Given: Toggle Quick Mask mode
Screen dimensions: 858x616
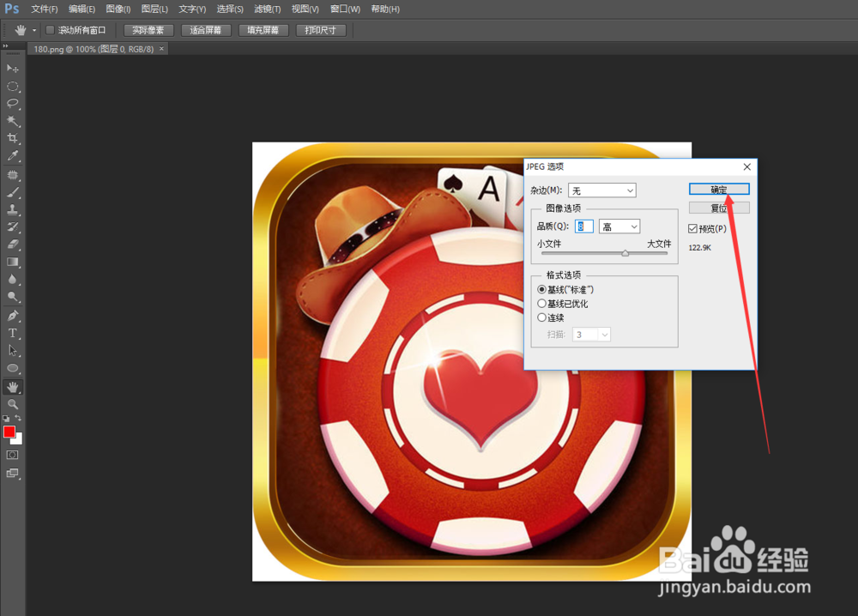Looking at the screenshot, I should click(x=13, y=456).
